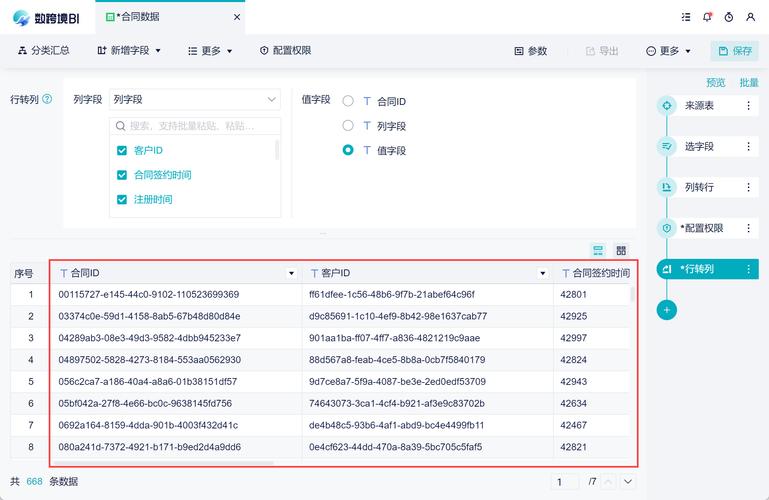The height and width of the screenshot is (500, 769).
Task: Click the 行转列 help question icon
Action: point(47,99)
